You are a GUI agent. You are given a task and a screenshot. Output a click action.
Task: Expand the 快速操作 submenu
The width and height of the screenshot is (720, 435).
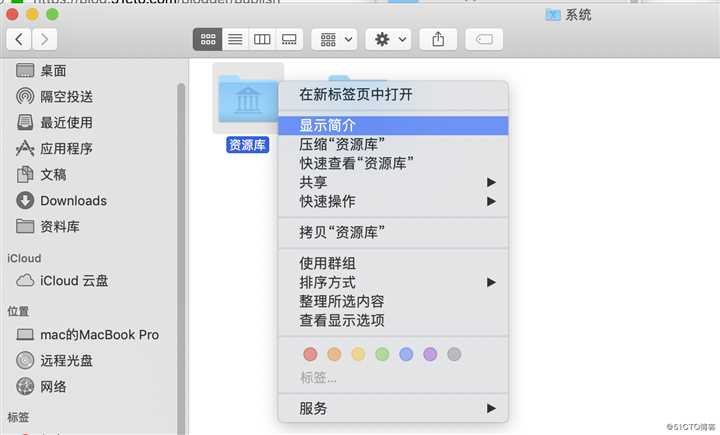[x=393, y=201]
